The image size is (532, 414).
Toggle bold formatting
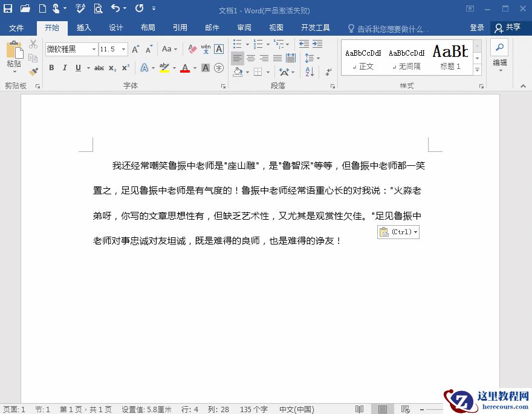(51, 68)
